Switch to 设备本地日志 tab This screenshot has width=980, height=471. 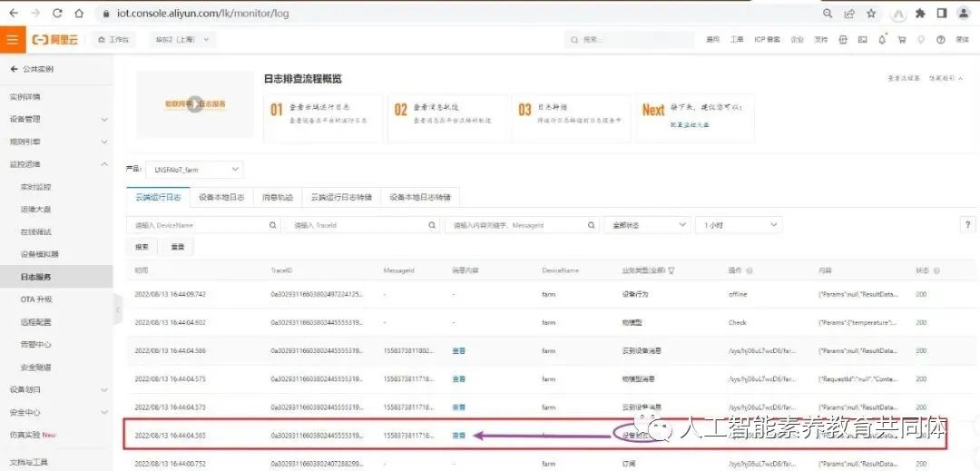pyautogui.click(x=222, y=197)
